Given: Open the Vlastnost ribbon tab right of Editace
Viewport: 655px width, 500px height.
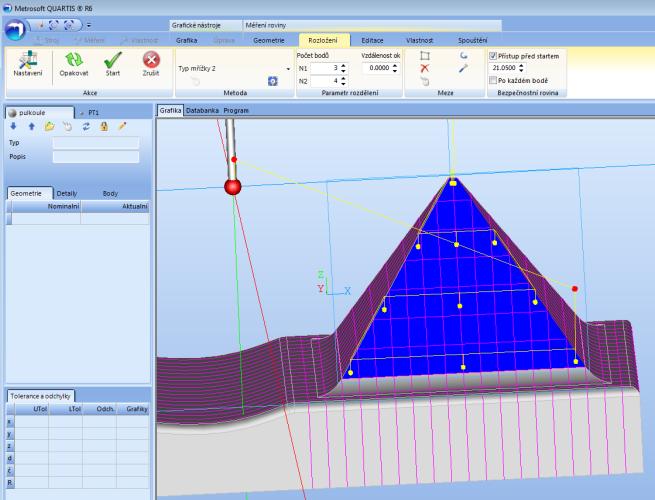Looking at the screenshot, I should pyautogui.click(x=419, y=41).
